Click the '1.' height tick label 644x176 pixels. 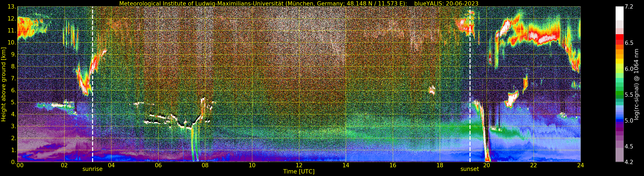(x=13, y=150)
